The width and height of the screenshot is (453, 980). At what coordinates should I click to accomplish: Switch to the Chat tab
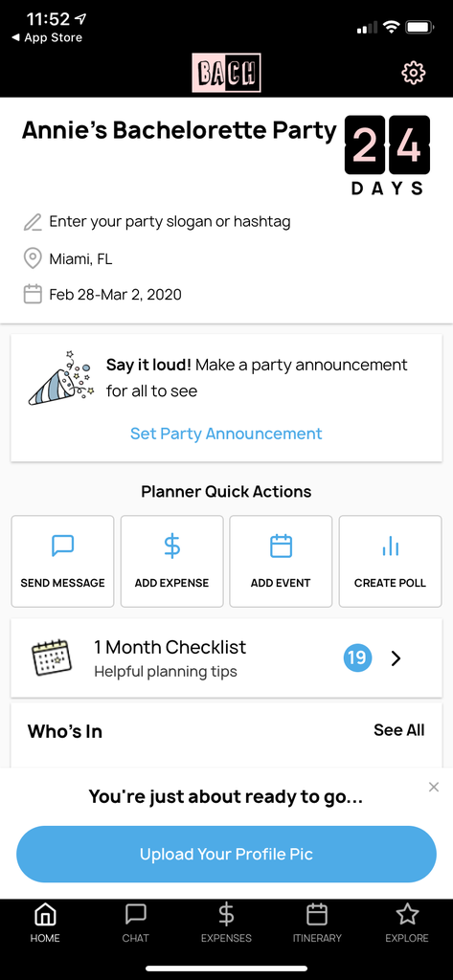pyautogui.click(x=136, y=924)
